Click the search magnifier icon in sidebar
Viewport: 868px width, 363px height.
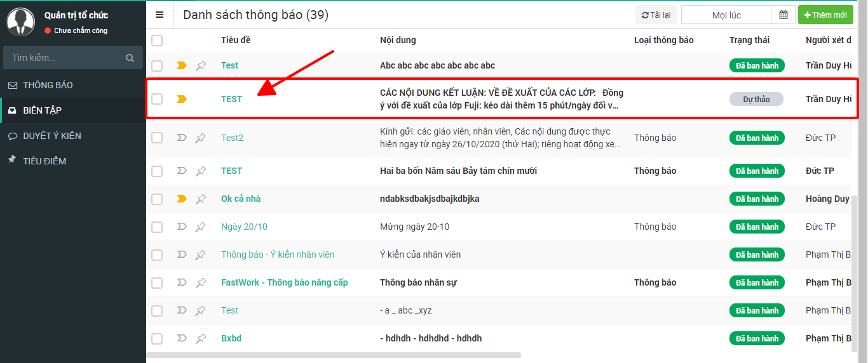130,58
